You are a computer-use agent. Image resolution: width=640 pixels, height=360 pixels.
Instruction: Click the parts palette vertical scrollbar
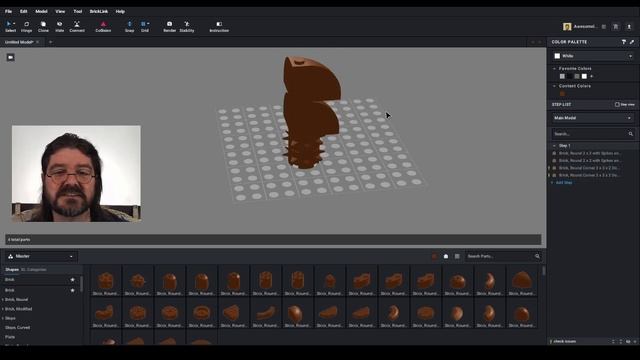(543, 271)
